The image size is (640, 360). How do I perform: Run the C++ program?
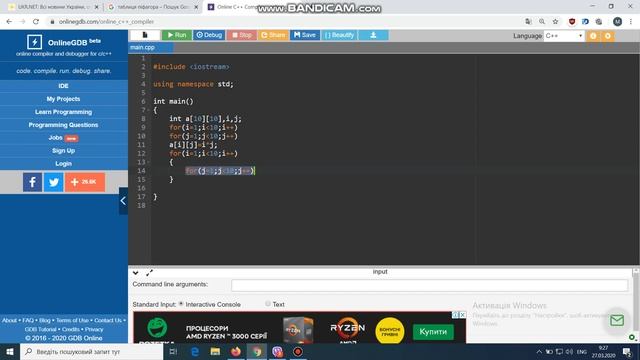[x=177, y=35]
